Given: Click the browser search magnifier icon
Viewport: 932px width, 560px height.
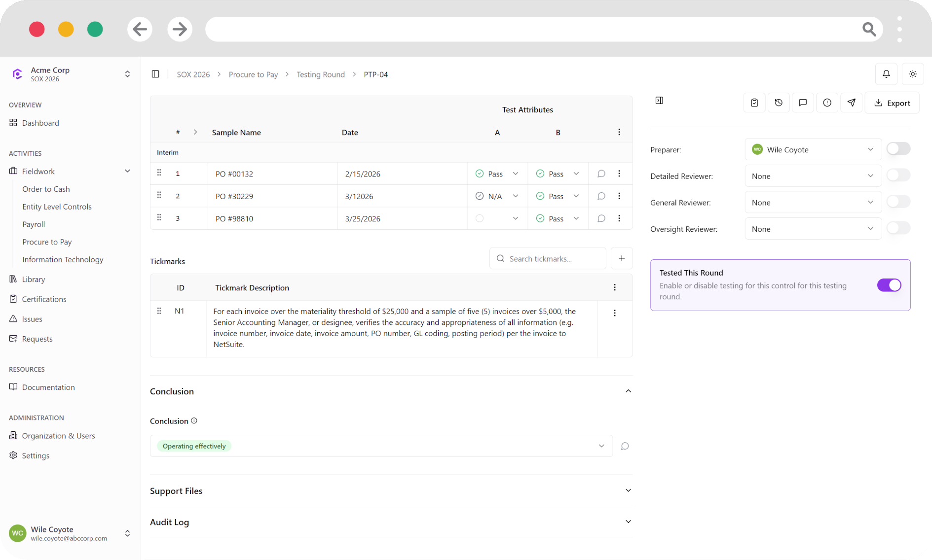Looking at the screenshot, I should [869, 29].
